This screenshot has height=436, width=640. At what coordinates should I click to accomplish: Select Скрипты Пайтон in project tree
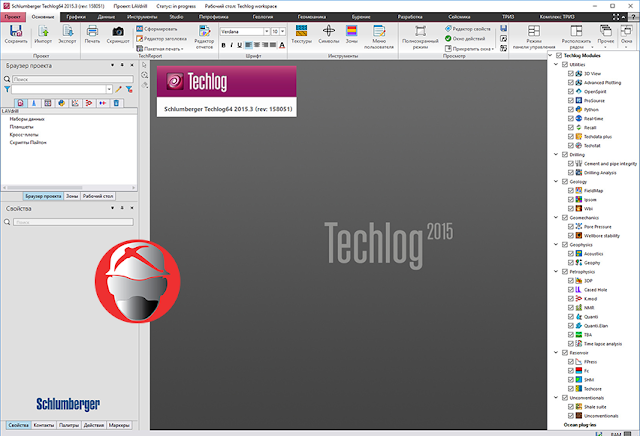pos(28,142)
